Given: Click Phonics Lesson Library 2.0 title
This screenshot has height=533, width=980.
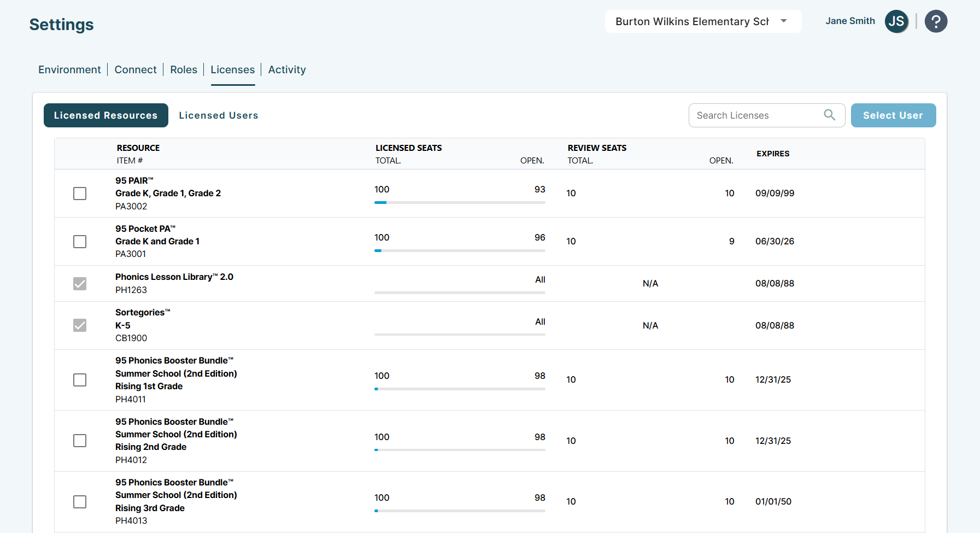Looking at the screenshot, I should 174,277.
